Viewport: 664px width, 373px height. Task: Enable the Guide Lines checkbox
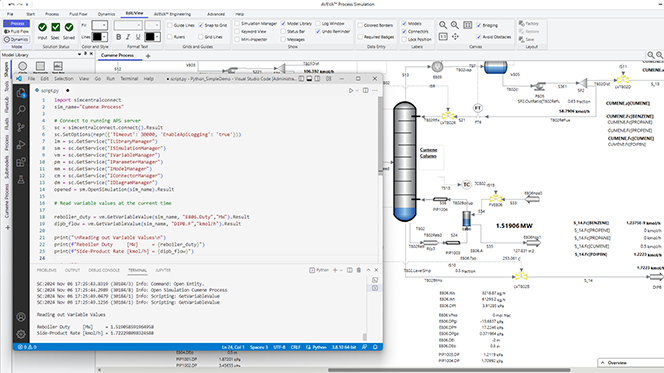coord(170,25)
